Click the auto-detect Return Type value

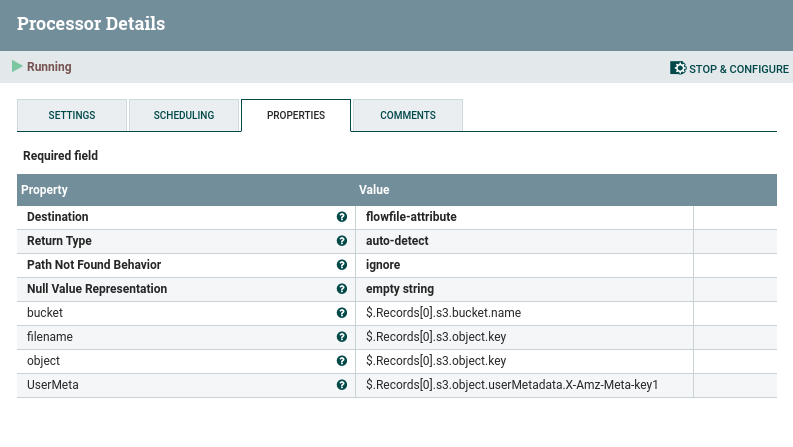(x=403, y=241)
